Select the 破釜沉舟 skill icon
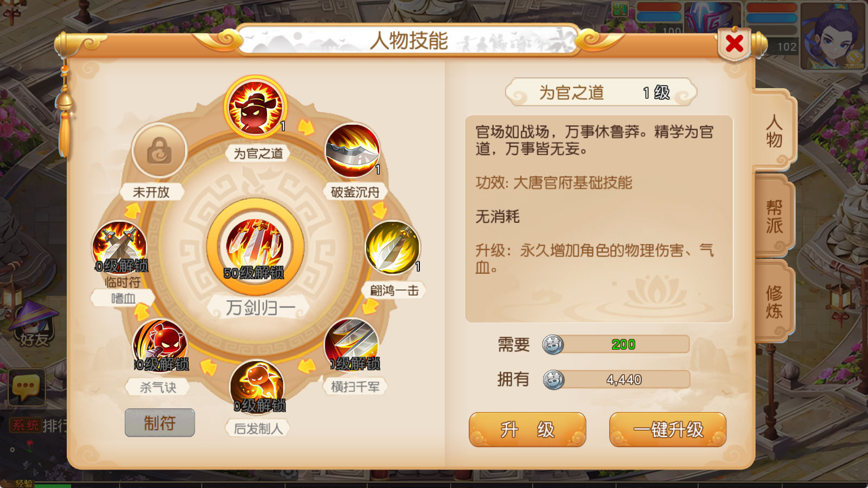The width and height of the screenshot is (868, 488). (x=353, y=151)
